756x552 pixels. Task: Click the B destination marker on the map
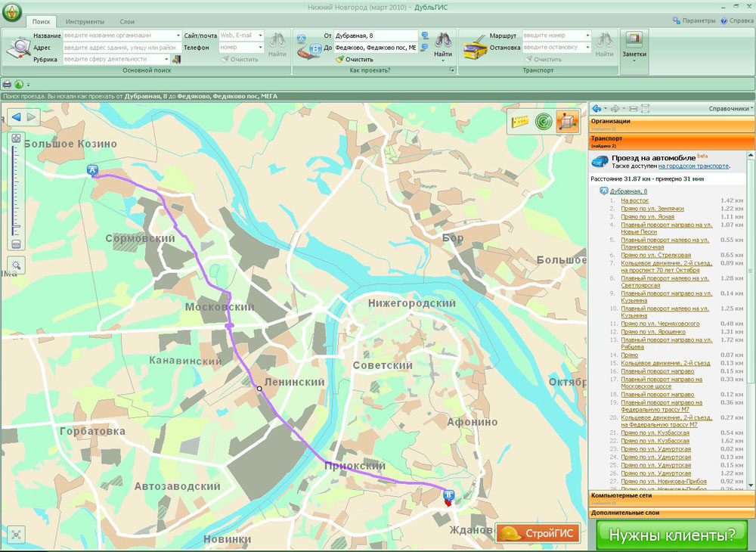449,495
